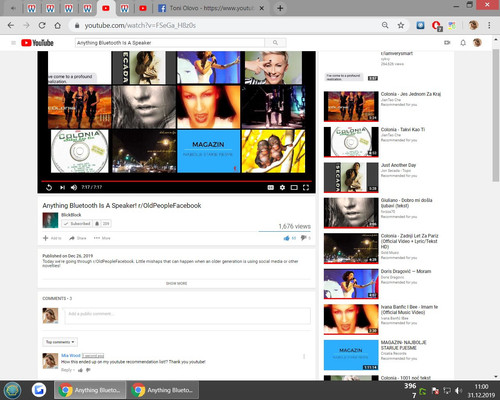Click the YouTube search magnifier button
The image size is (500, 400).
[x=275, y=43]
